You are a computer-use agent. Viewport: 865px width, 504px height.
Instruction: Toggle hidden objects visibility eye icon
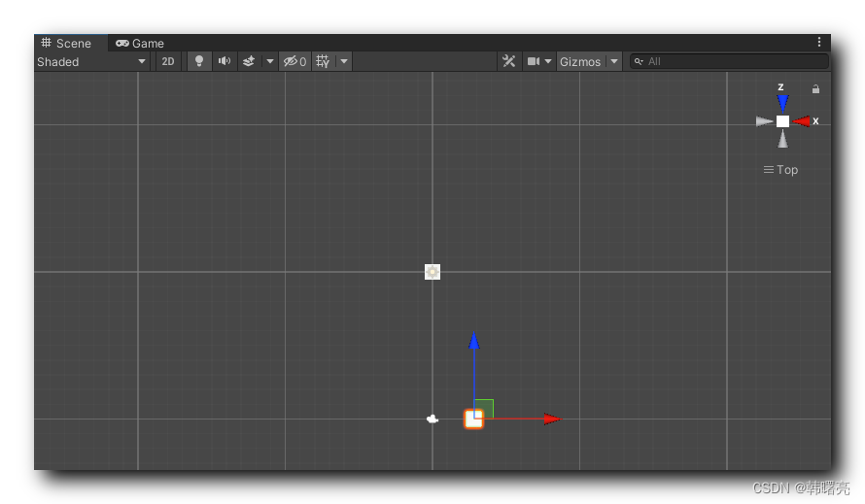[x=294, y=61]
